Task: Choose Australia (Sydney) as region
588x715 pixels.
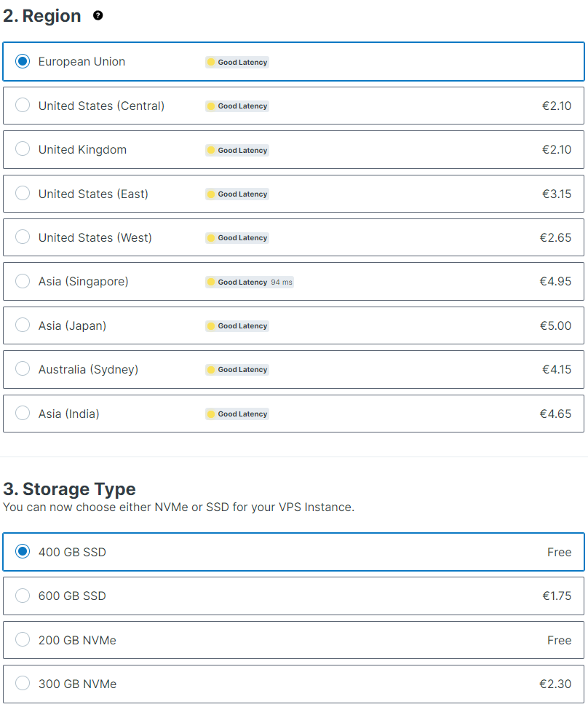Action: tap(23, 369)
